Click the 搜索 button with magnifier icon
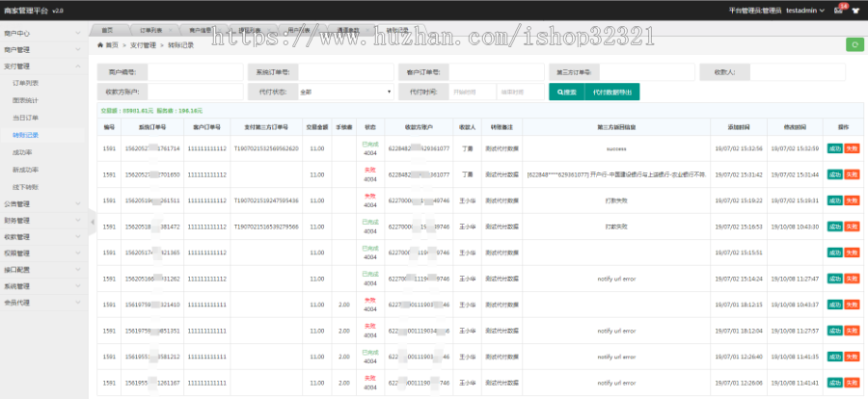 tap(566, 92)
